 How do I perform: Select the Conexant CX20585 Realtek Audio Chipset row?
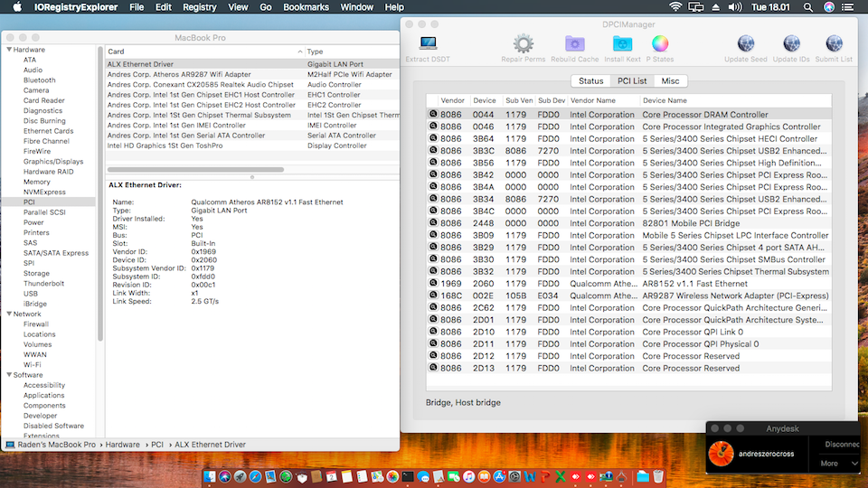[x=252, y=85]
